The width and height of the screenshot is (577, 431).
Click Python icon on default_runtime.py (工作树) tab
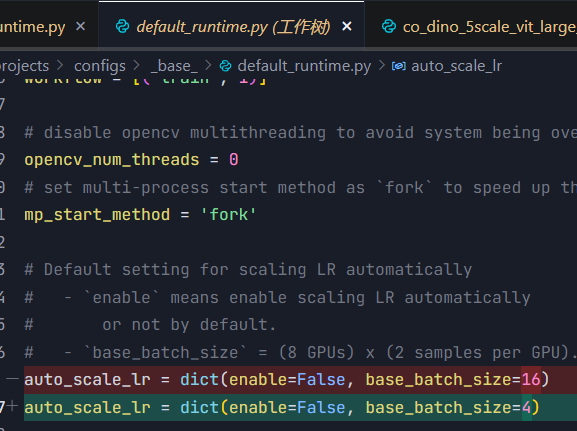coord(123,27)
